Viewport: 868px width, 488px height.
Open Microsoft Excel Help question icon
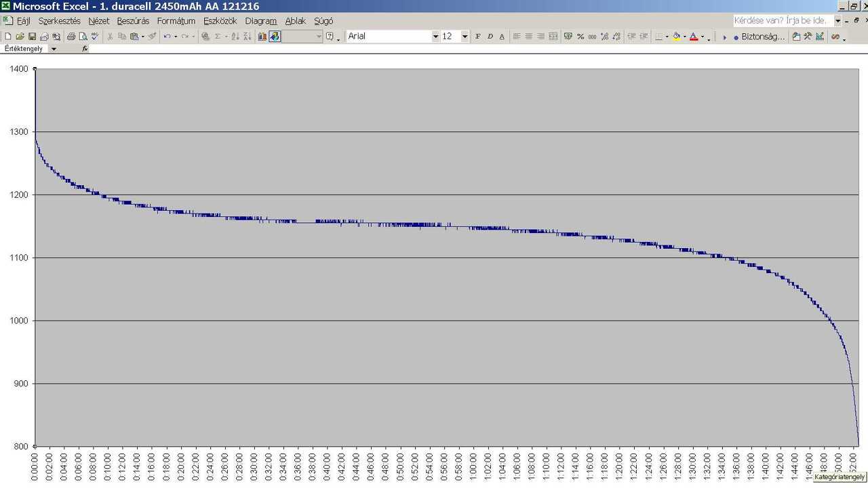(330, 37)
